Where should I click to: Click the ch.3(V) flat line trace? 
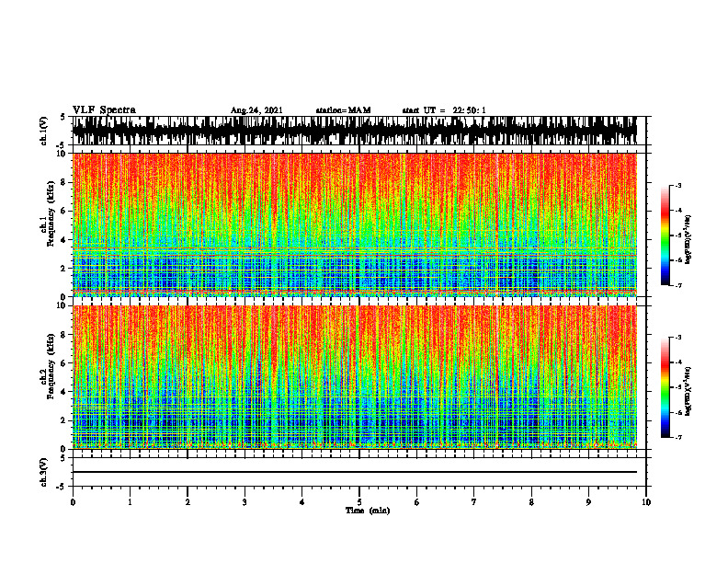tap(355, 472)
